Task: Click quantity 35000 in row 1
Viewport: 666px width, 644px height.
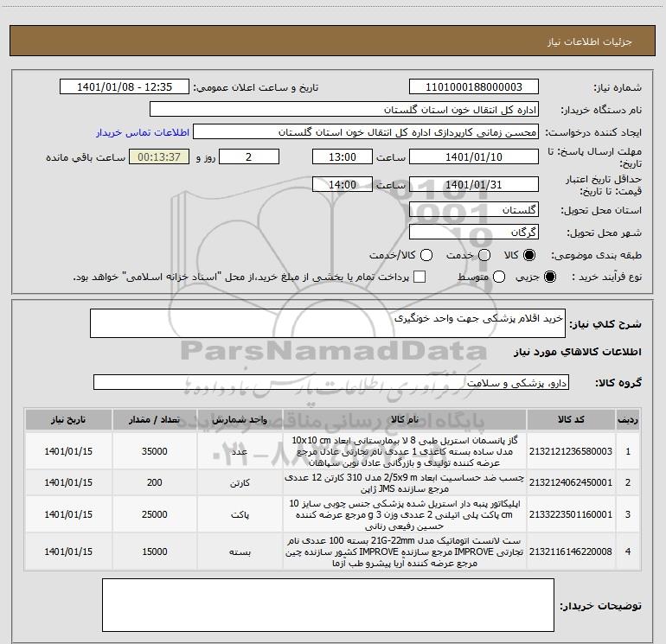Action: point(154,451)
